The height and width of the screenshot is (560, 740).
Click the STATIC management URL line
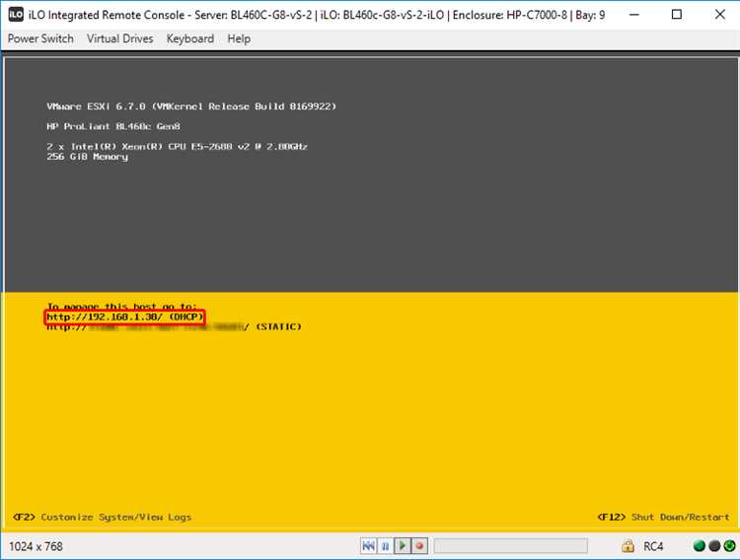(174, 327)
